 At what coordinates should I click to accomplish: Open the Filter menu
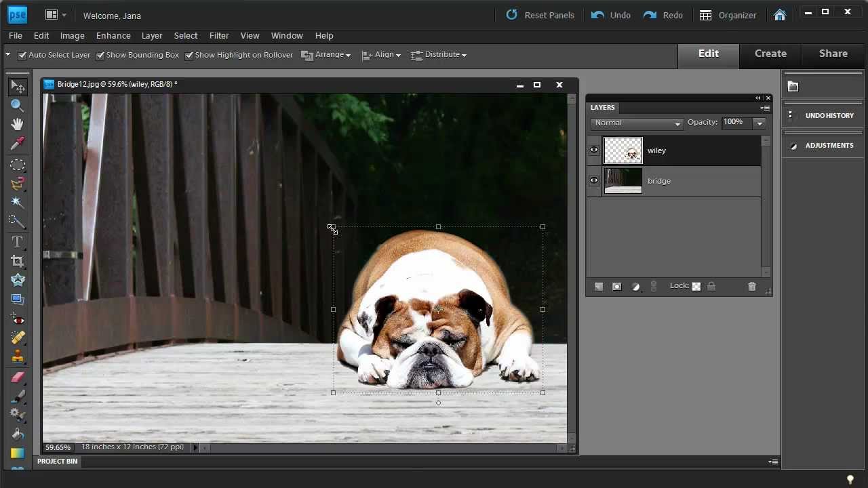click(x=219, y=35)
